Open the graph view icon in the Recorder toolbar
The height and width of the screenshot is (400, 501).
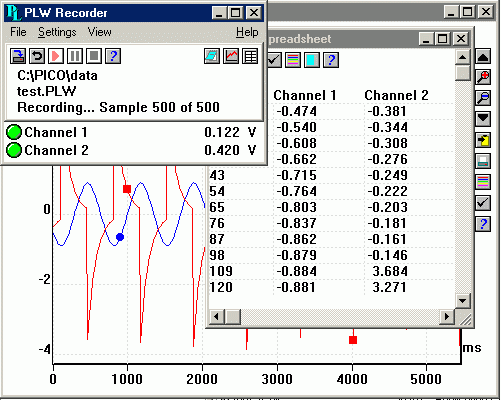coord(231,56)
